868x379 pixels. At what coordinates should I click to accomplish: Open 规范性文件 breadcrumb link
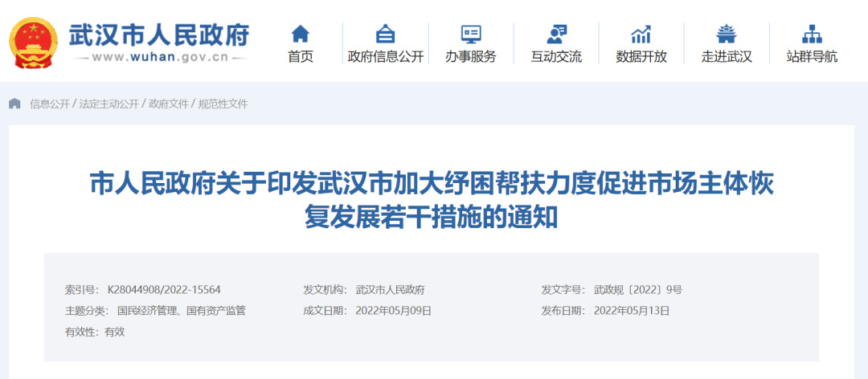point(223,104)
